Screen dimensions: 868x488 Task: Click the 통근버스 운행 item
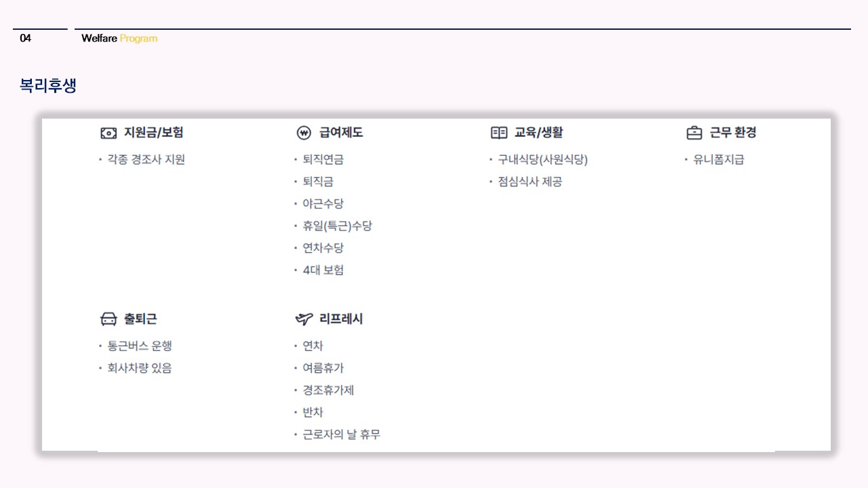point(140,346)
